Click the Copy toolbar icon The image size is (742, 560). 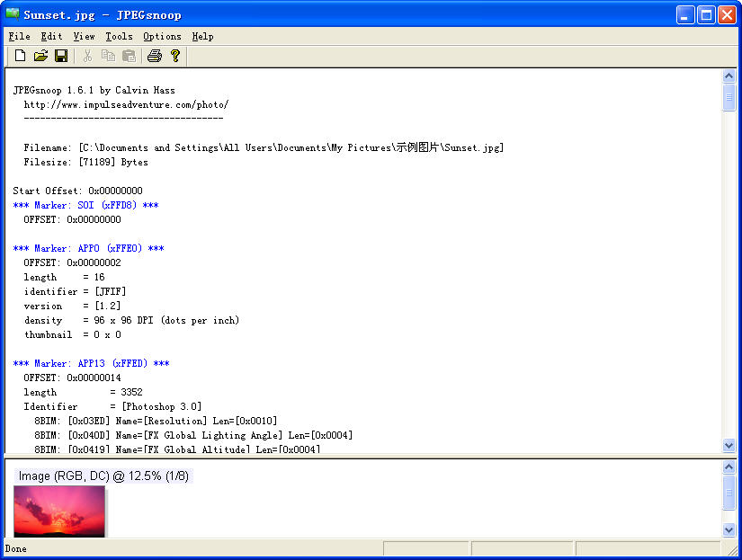coord(108,56)
